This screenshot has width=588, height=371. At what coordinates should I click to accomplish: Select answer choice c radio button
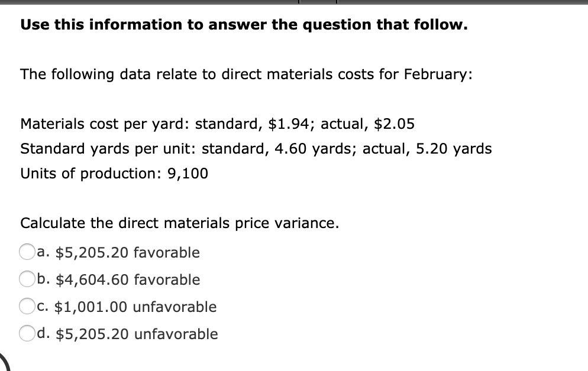coord(27,307)
